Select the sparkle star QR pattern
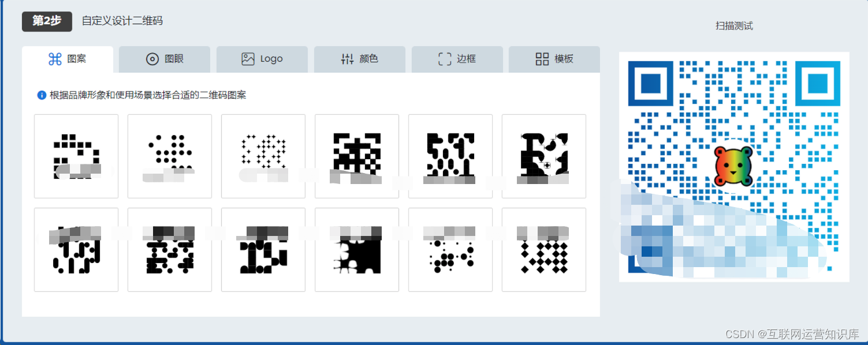868x345 pixels. tap(263, 156)
